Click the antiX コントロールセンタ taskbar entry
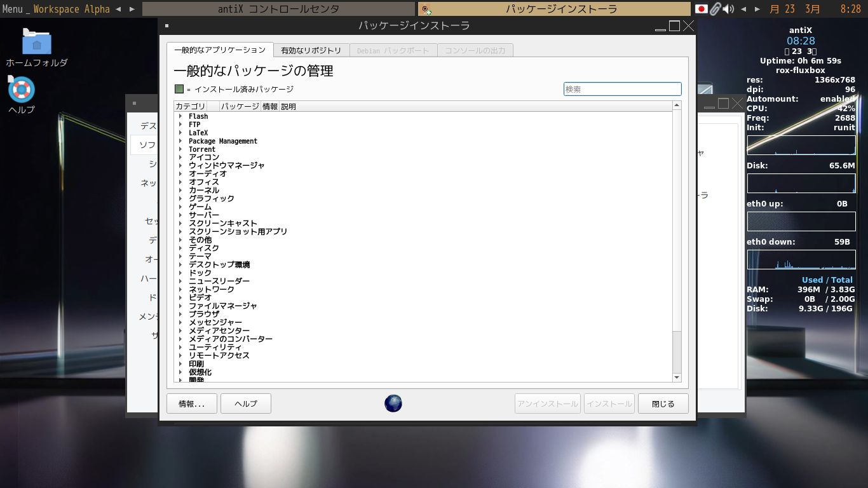The width and height of the screenshot is (868, 488). [276, 8]
